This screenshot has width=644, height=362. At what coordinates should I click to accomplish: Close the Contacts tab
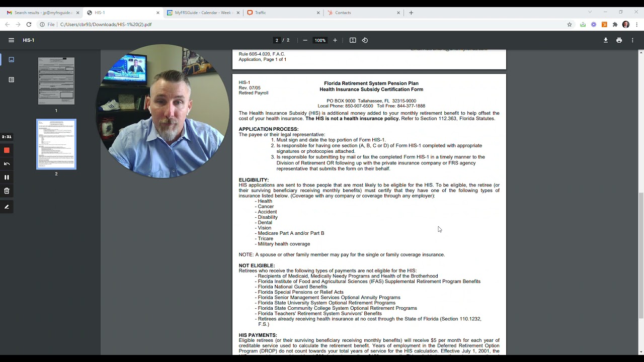click(399, 13)
